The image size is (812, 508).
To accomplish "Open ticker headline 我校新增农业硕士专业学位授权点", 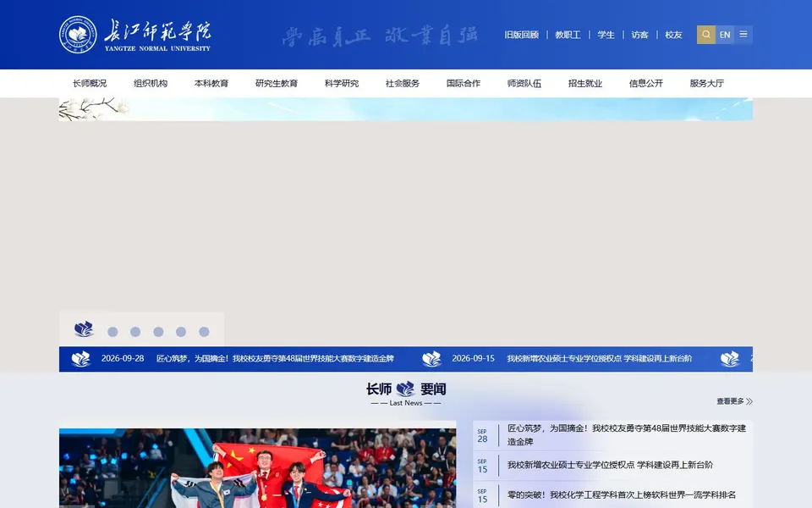I will [599, 359].
